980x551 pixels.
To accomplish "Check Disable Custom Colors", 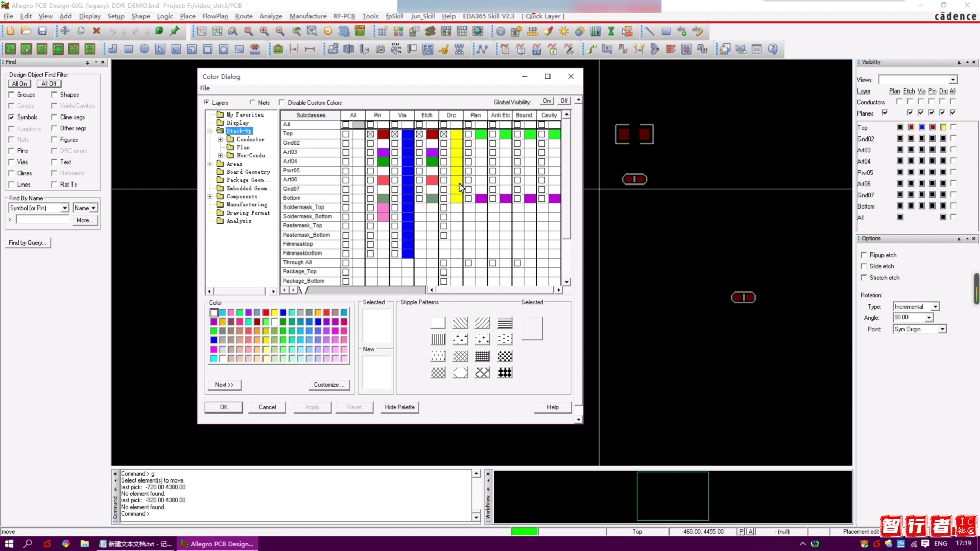I will point(282,102).
